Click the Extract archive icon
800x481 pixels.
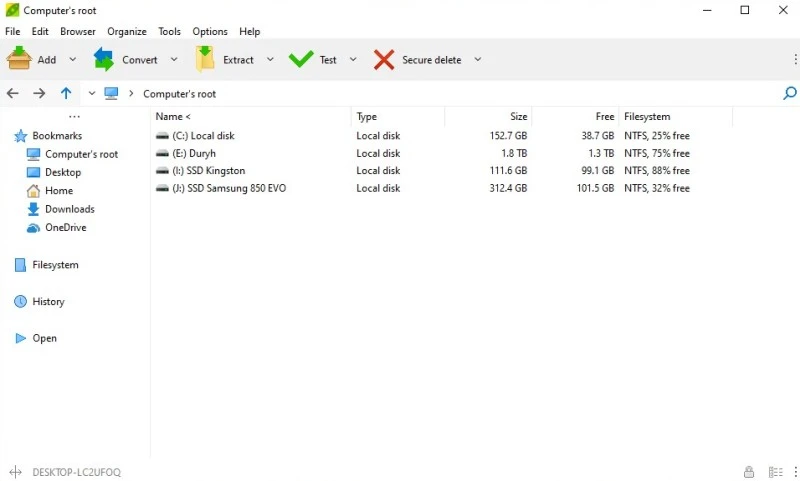tap(205, 60)
